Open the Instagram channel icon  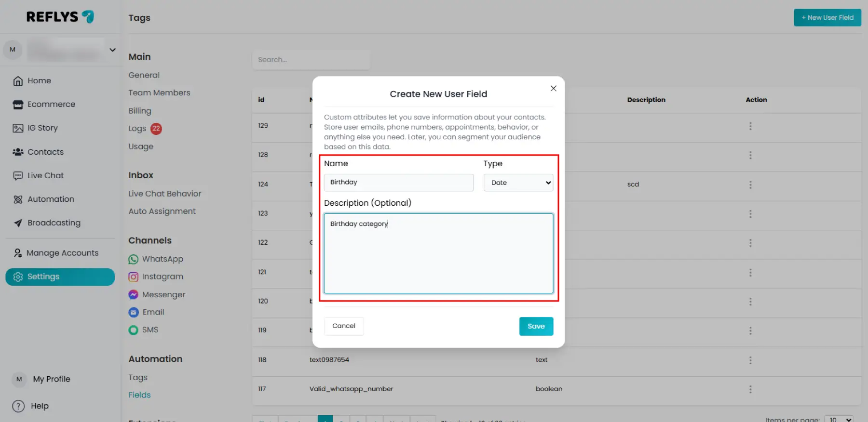click(x=134, y=277)
